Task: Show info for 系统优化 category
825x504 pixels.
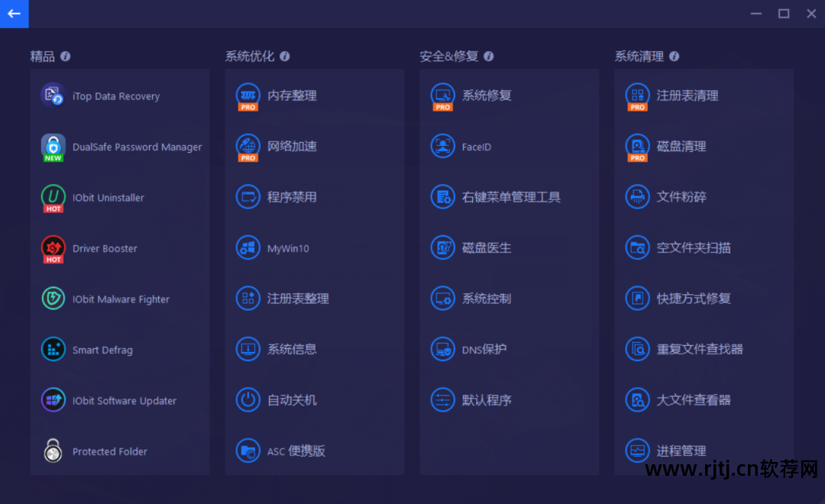Action: (x=285, y=57)
